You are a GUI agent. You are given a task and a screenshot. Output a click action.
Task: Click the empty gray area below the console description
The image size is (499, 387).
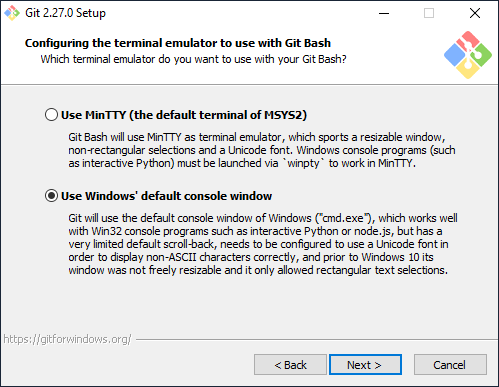tap(249, 305)
